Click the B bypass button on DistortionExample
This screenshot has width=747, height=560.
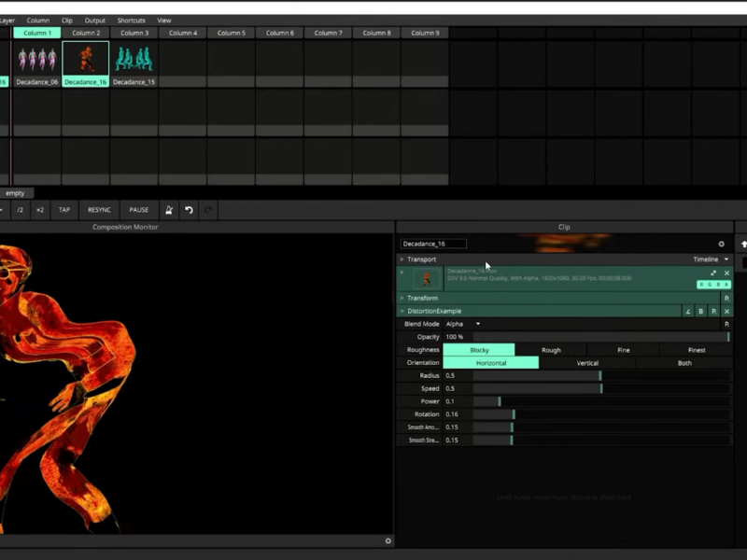pyautogui.click(x=701, y=311)
